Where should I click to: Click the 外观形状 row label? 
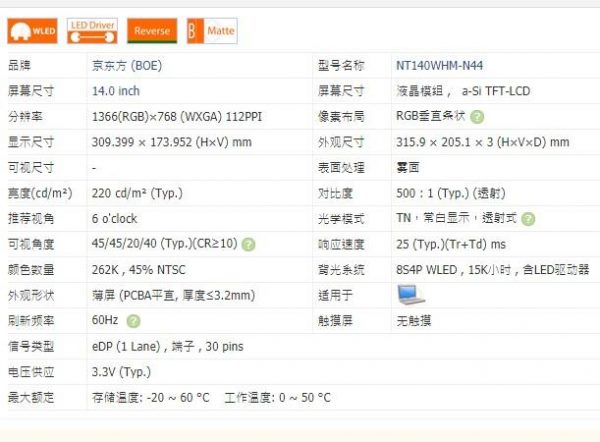pos(31,295)
